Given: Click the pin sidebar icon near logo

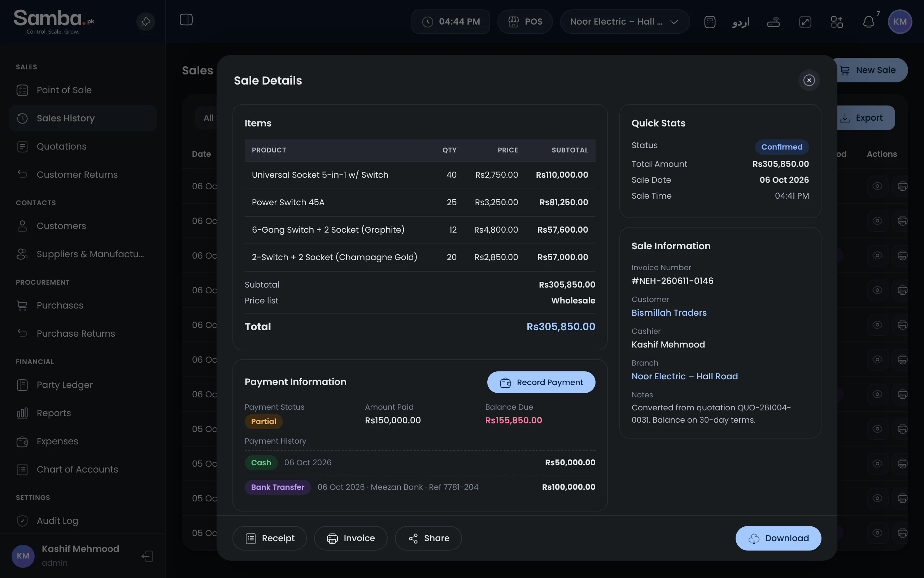Looking at the screenshot, I should tap(145, 21).
